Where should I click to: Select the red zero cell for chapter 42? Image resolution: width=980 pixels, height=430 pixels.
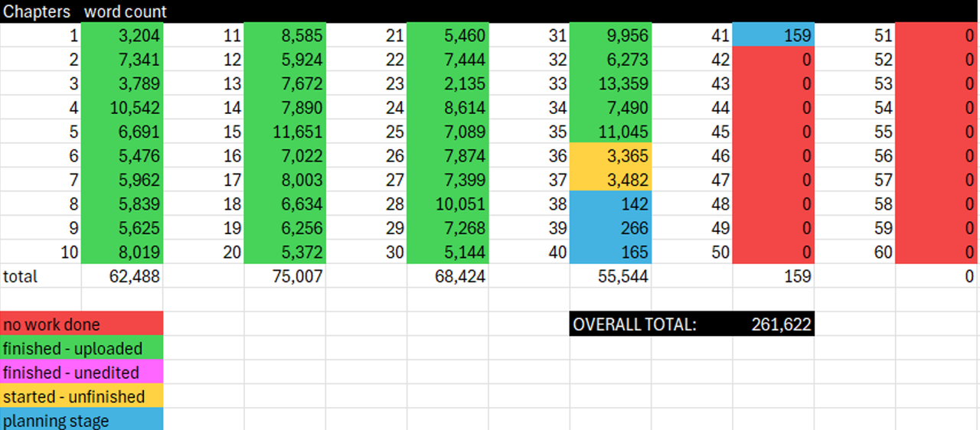[773, 59]
